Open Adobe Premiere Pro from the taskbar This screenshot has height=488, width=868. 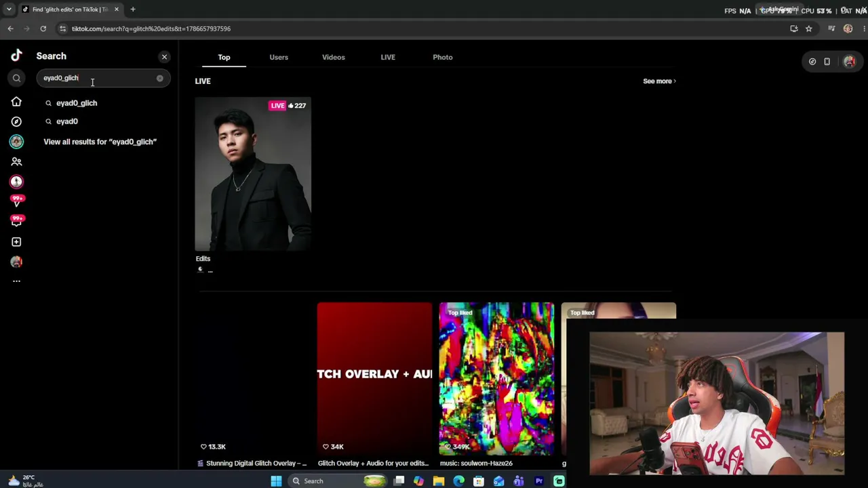pyautogui.click(x=539, y=481)
